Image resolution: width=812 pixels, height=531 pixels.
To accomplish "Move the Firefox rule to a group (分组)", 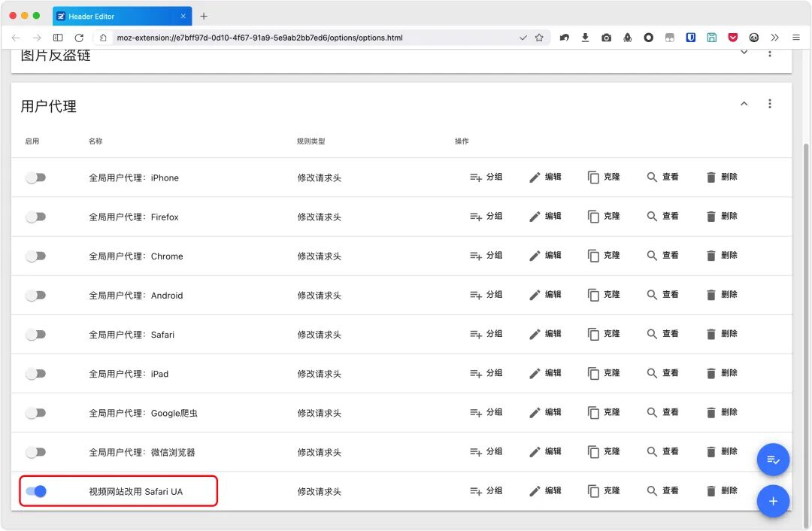I will tap(486, 217).
